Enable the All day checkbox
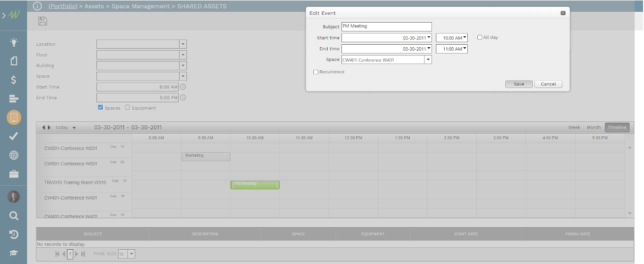This screenshot has height=264, width=644. (x=480, y=37)
